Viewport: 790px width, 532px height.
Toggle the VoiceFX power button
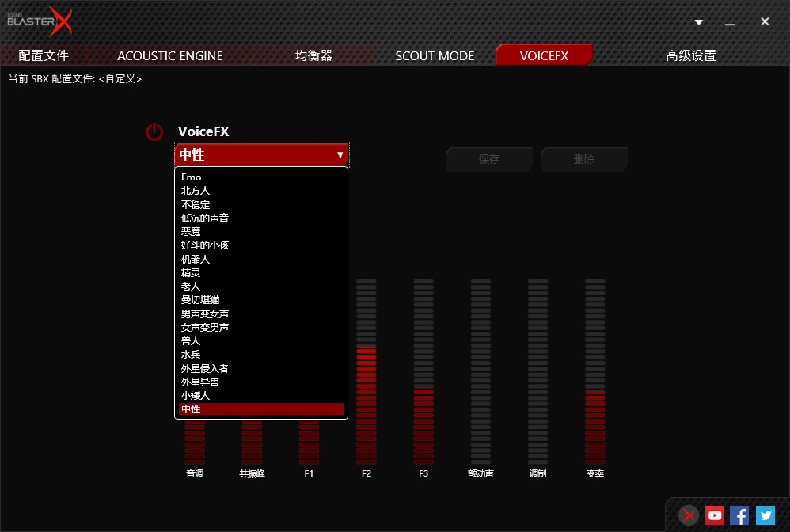pyautogui.click(x=154, y=132)
